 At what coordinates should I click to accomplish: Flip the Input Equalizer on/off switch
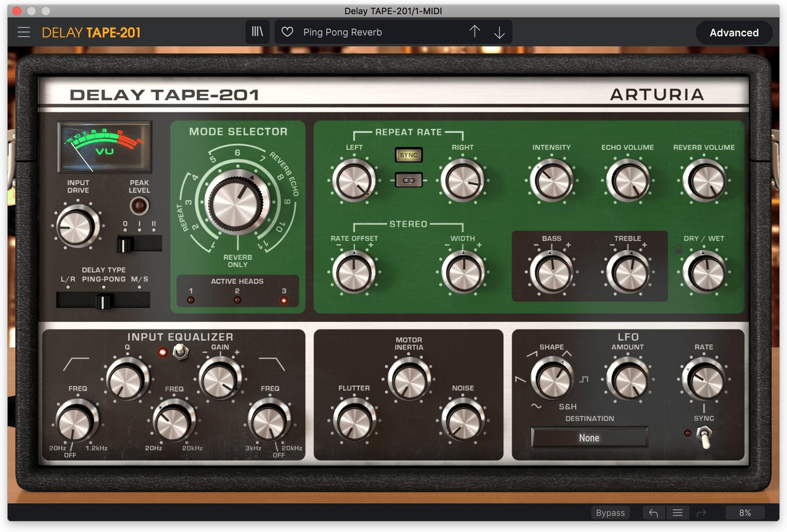pos(181,351)
